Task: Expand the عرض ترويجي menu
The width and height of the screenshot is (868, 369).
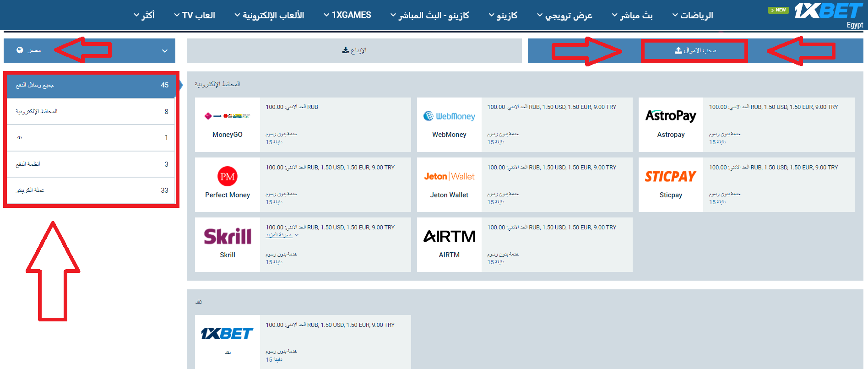Action: [564, 15]
